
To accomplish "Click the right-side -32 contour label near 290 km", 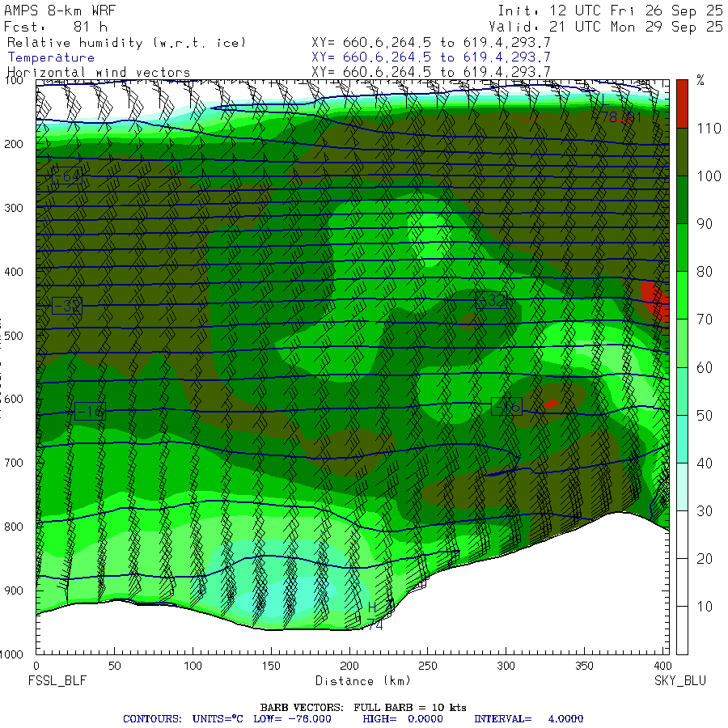I will 491,300.
